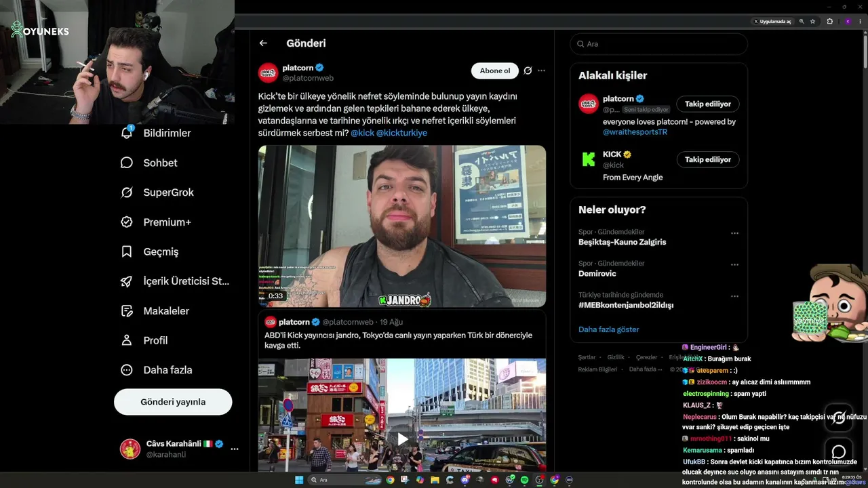The height and width of the screenshot is (488, 868).
Task: Click the KICK logo in Alakalı kişiler
Action: (x=589, y=159)
